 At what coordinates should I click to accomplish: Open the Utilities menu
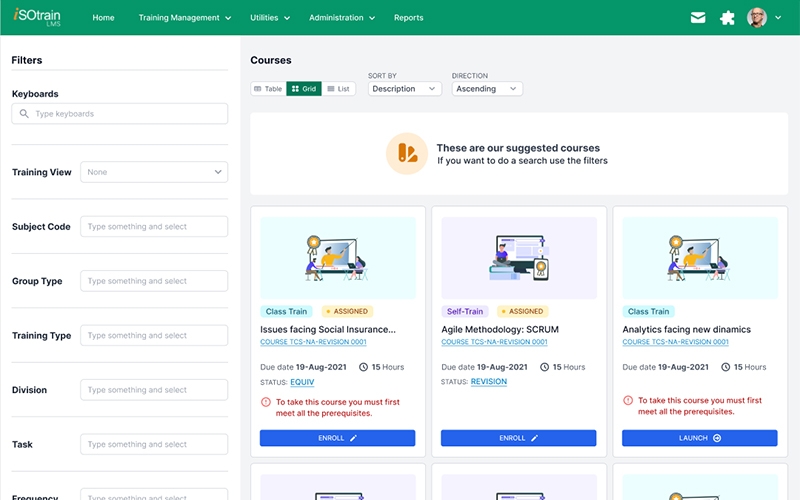click(270, 17)
